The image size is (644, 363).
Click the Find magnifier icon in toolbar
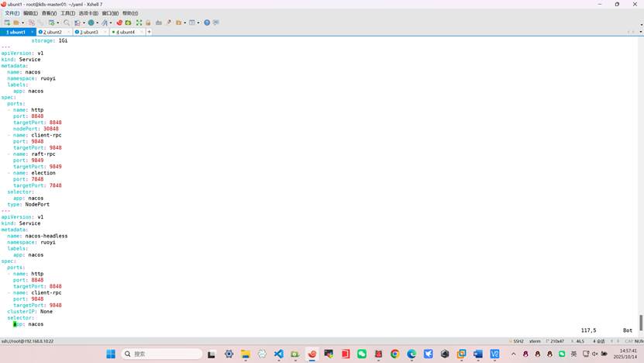[x=67, y=22]
